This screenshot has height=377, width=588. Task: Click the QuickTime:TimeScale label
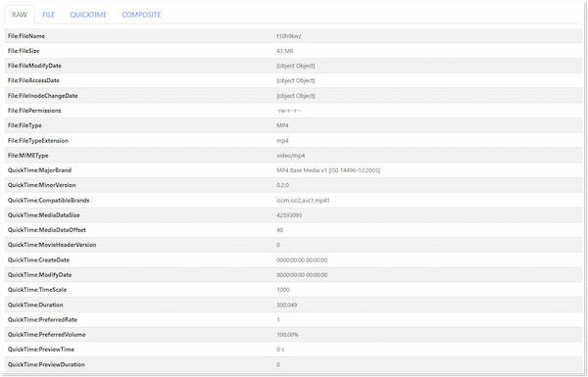tap(37, 289)
